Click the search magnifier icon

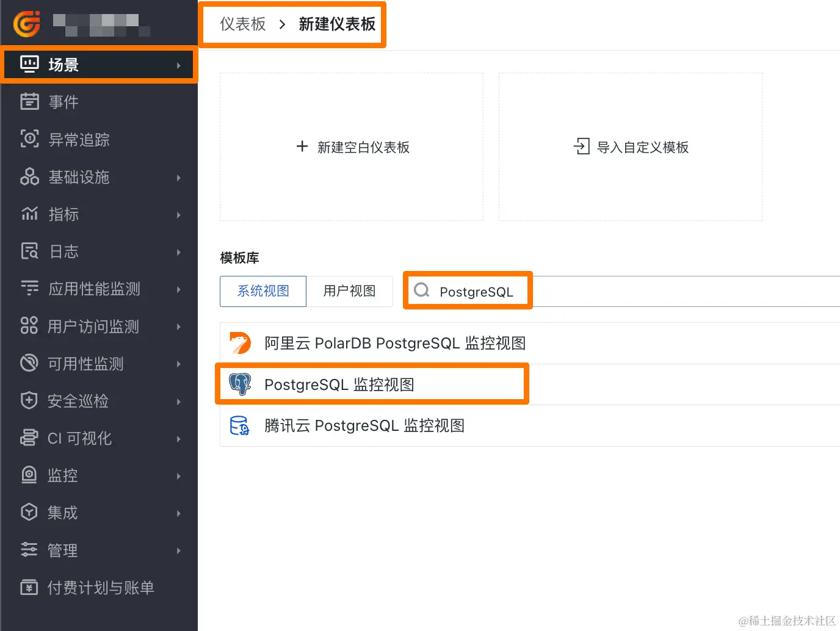click(422, 290)
